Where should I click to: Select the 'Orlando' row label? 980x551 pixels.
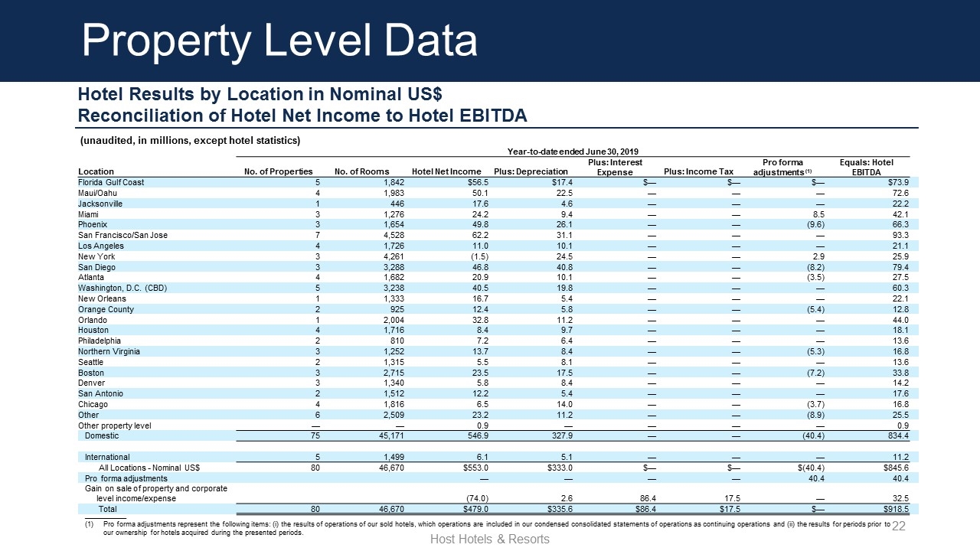tap(91, 320)
